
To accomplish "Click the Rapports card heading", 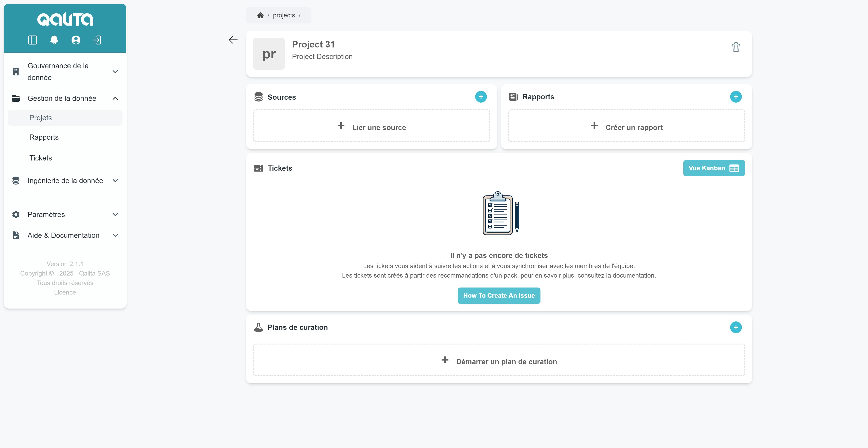I will (538, 97).
